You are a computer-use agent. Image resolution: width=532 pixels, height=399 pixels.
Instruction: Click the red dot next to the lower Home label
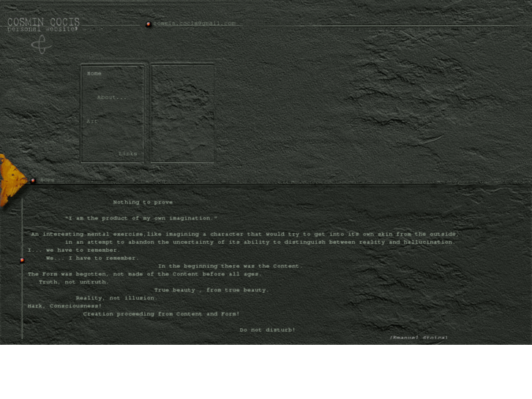click(33, 180)
